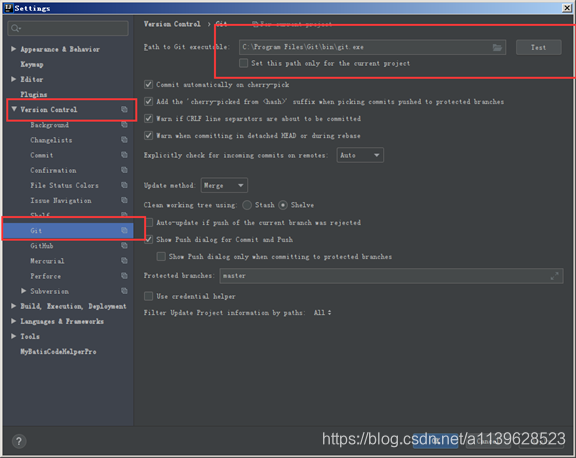Image resolution: width=576 pixels, height=458 pixels.
Task: Expand Appearance & Behavior section
Action: pos(14,49)
